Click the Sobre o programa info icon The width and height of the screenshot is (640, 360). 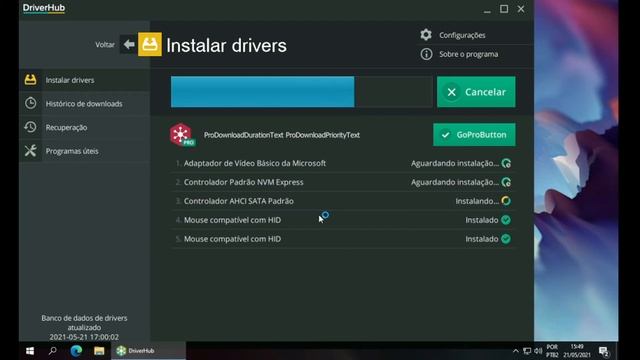[x=426, y=54]
